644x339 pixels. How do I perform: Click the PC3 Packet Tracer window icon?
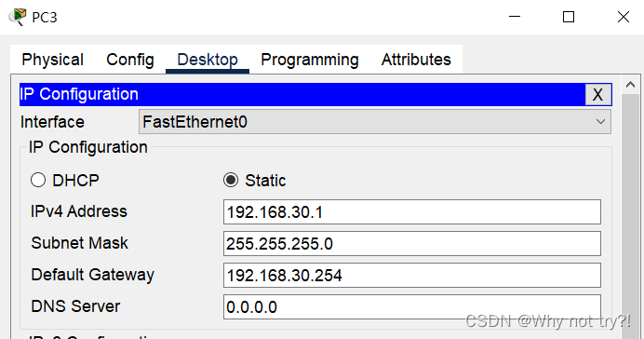[x=18, y=17]
